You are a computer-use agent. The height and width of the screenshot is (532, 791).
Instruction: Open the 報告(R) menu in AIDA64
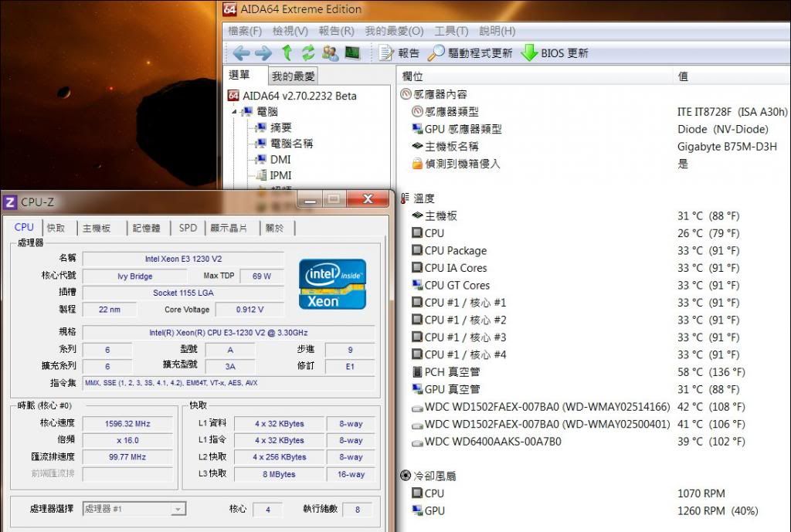point(337,31)
